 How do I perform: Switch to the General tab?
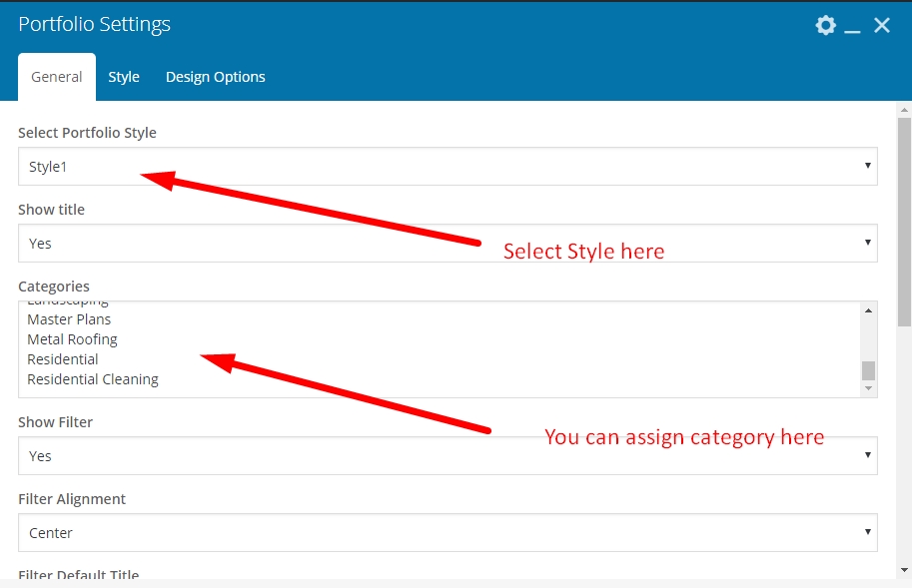[x=57, y=77]
